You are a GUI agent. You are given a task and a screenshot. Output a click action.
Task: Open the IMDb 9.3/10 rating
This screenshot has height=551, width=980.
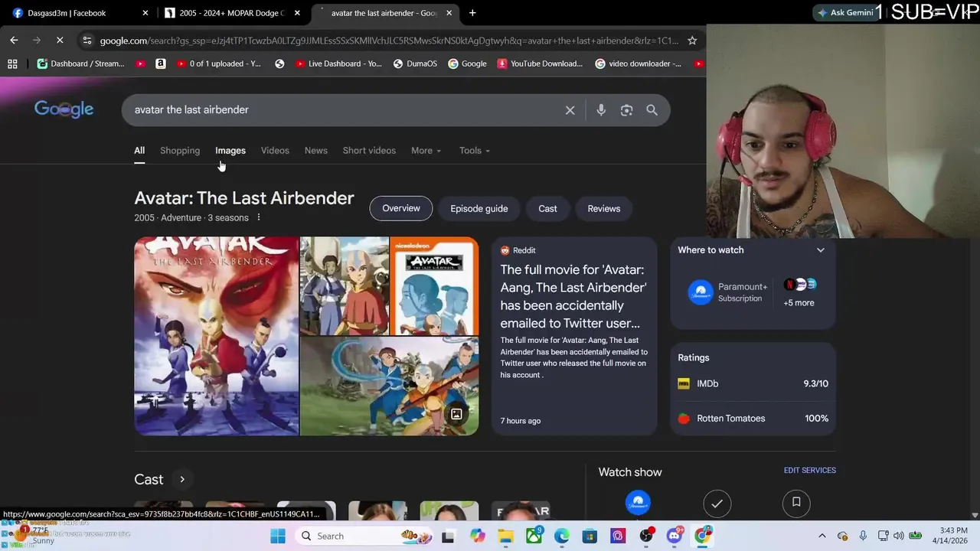tap(753, 384)
